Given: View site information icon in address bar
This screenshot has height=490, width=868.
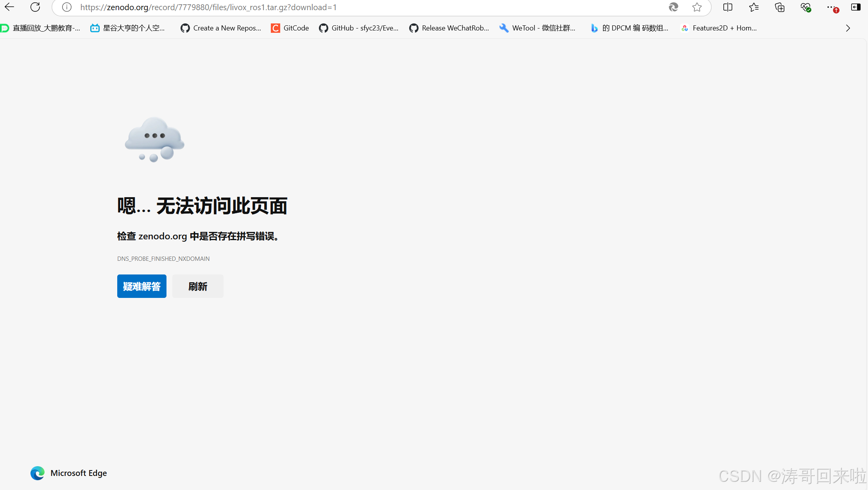Looking at the screenshot, I should pos(67,7).
